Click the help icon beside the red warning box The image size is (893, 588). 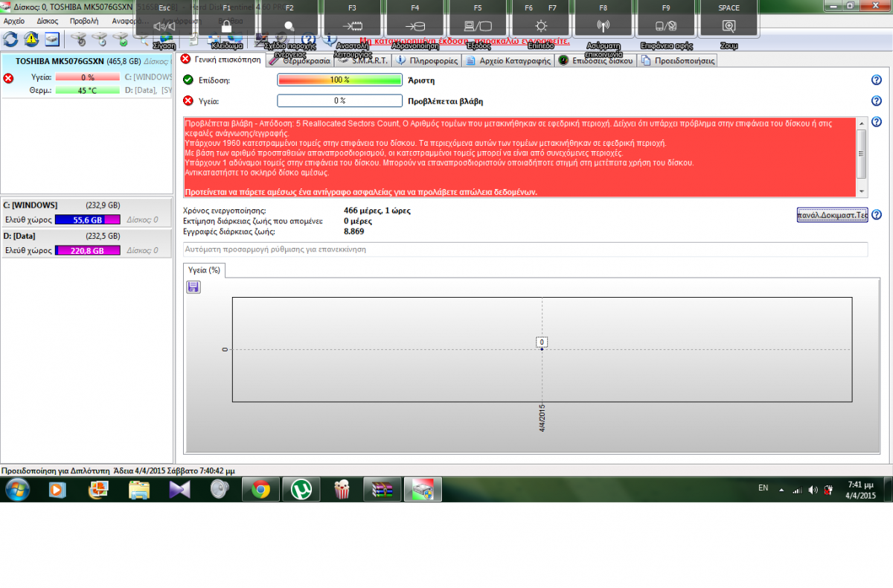click(876, 122)
